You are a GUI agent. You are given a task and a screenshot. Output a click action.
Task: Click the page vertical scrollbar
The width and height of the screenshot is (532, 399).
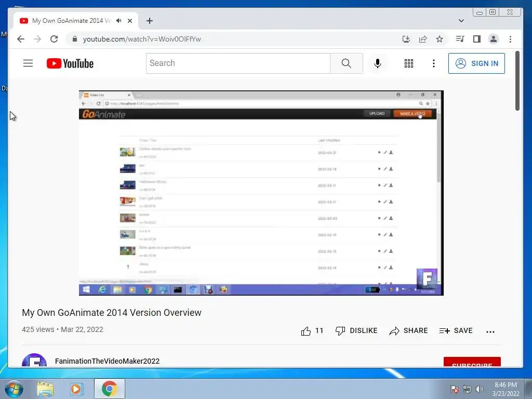coord(517,81)
